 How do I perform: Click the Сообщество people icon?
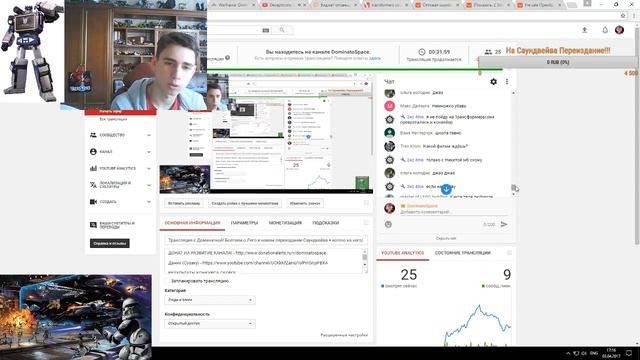(x=93, y=135)
